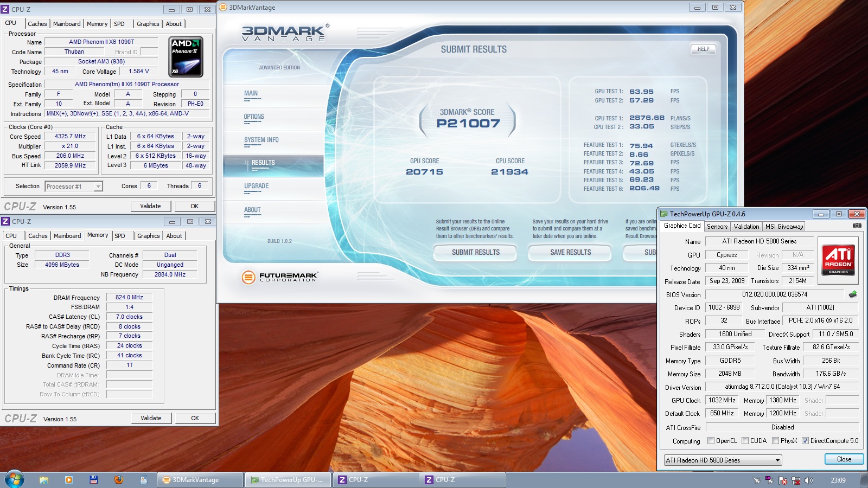Click the CPU score value 21934
Image resolution: width=868 pixels, height=488 pixels.
click(509, 172)
